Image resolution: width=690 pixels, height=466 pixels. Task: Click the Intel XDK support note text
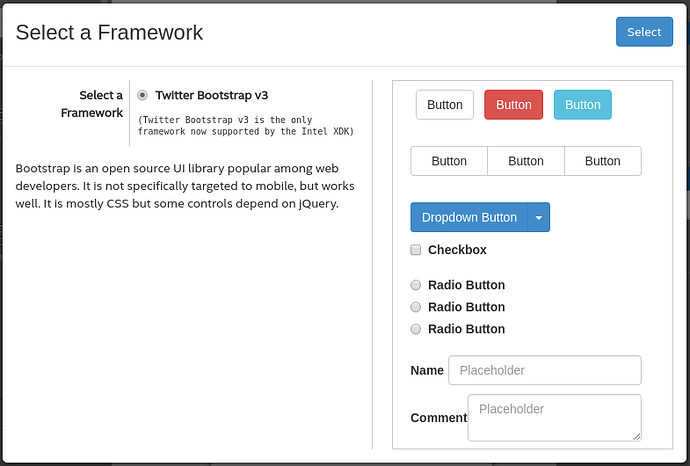pyautogui.click(x=246, y=125)
